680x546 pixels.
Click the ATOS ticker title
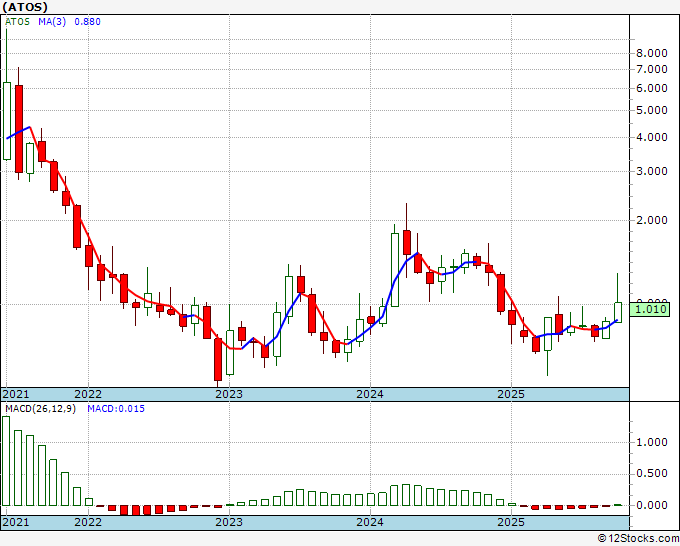tap(25, 7)
